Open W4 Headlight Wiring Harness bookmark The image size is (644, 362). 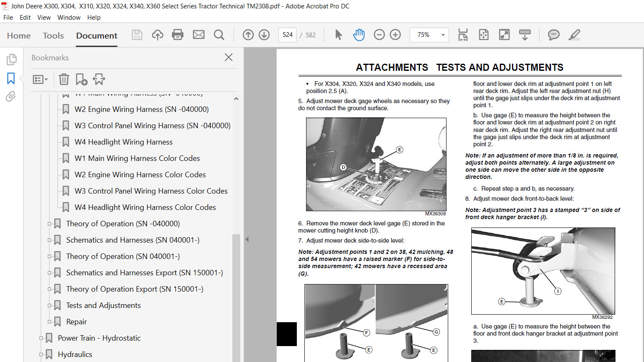[x=124, y=142]
